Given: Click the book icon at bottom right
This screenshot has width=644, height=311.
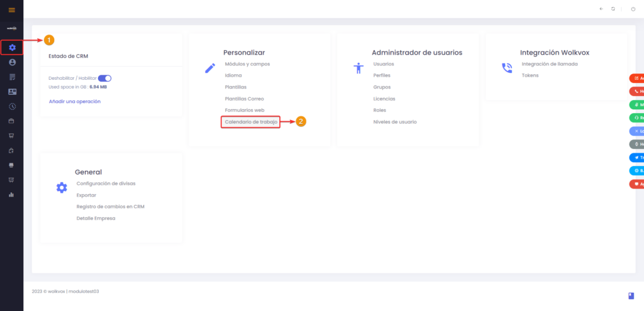Looking at the screenshot, I should (631, 296).
